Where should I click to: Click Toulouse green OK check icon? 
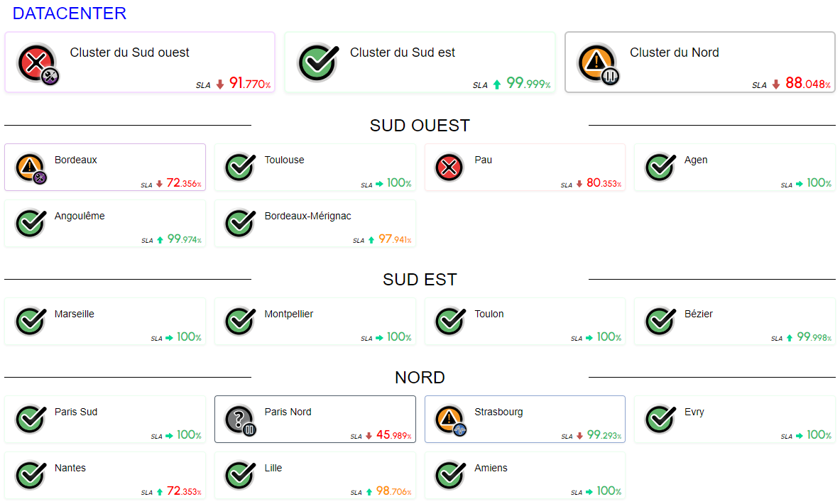pyautogui.click(x=239, y=168)
